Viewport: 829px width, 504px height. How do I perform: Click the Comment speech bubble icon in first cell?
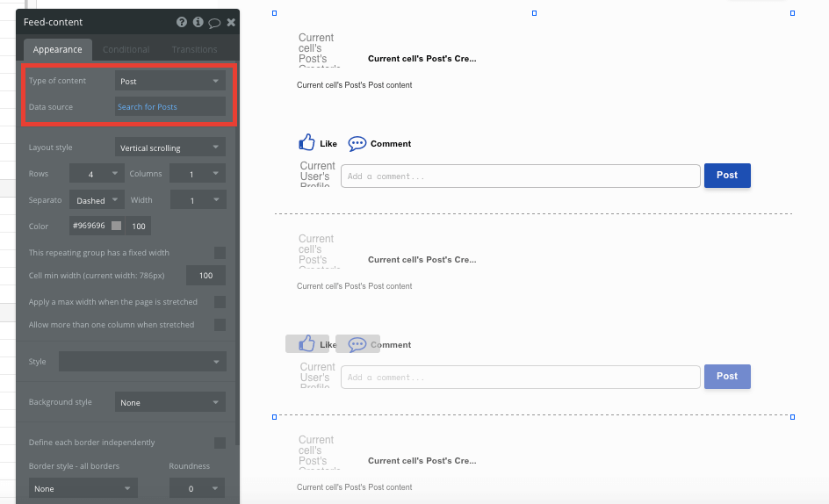(x=357, y=143)
